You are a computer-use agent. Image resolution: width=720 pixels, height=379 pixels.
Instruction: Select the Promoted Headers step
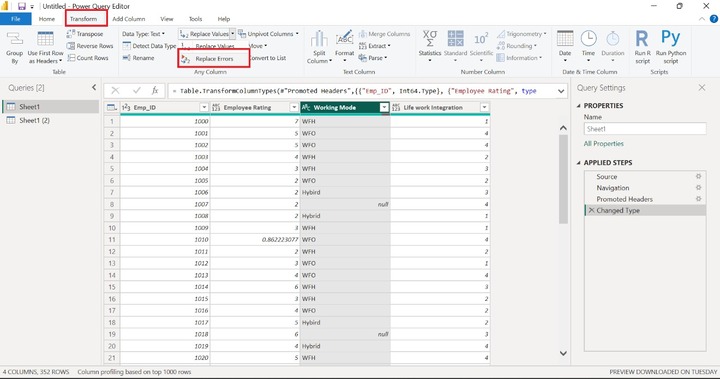point(624,199)
